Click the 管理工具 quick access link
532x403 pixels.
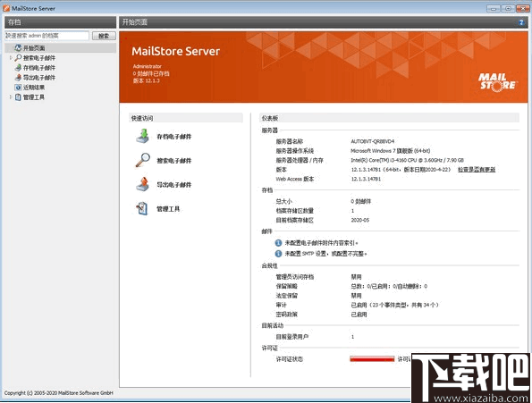168,209
